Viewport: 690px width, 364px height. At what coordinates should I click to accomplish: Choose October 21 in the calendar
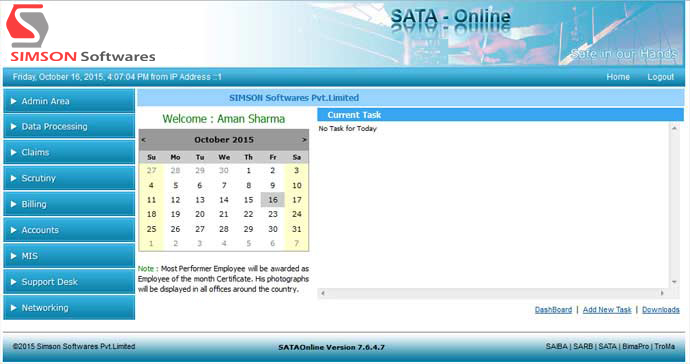[224, 214]
